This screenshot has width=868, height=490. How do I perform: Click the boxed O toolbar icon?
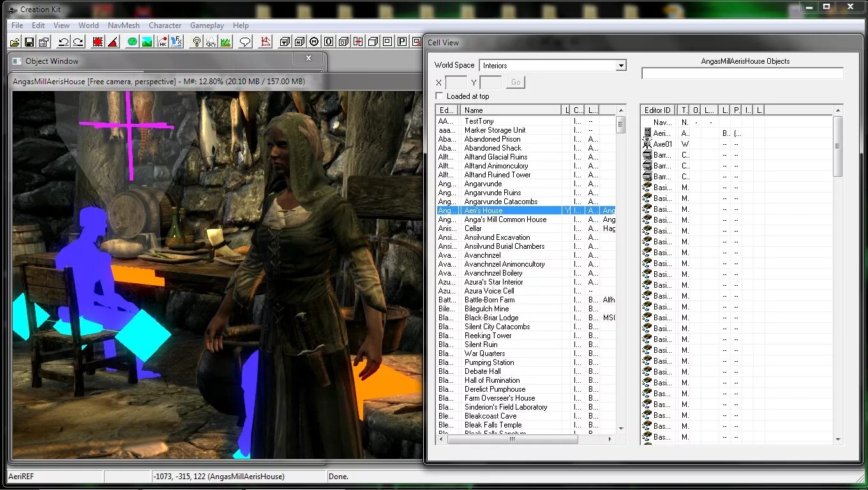pos(329,42)
